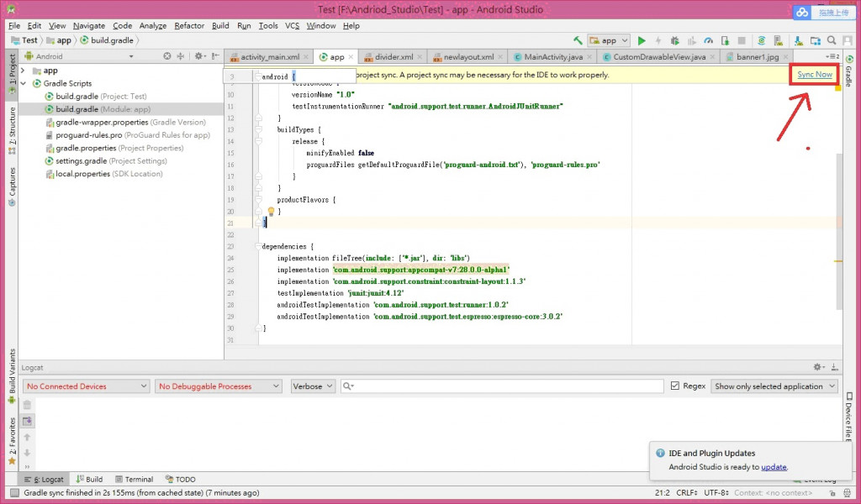Click the update link in notification
Viewport: 861px width, 504px height.
[774, 467]
